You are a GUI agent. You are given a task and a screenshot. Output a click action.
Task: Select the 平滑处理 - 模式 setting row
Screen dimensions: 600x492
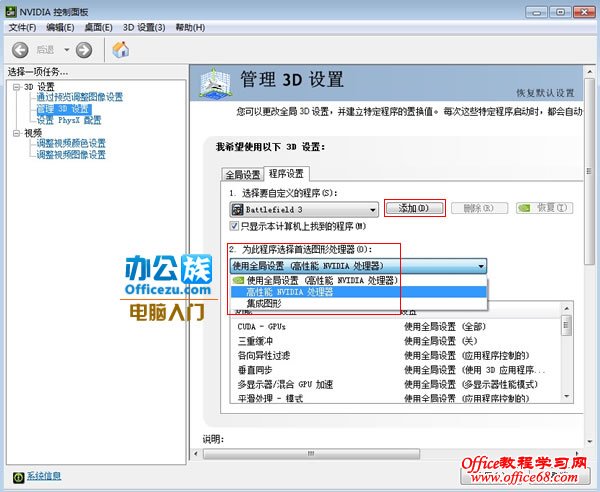396,398
